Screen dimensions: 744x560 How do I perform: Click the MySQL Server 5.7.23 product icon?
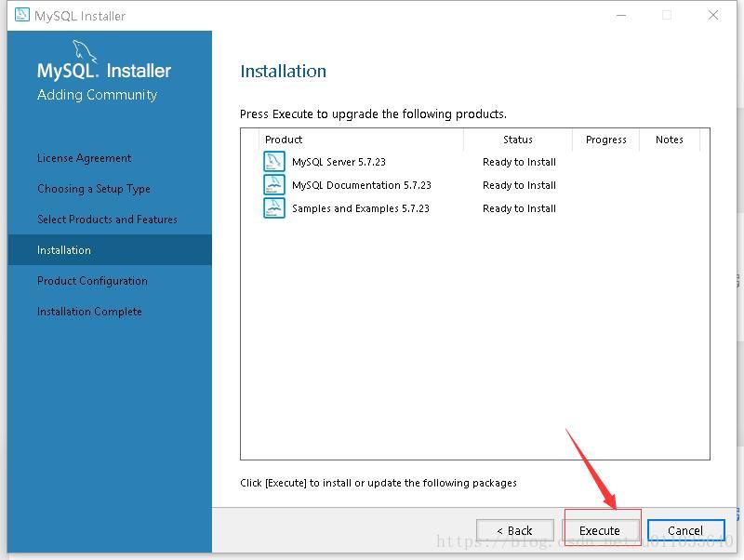point(274,161)
